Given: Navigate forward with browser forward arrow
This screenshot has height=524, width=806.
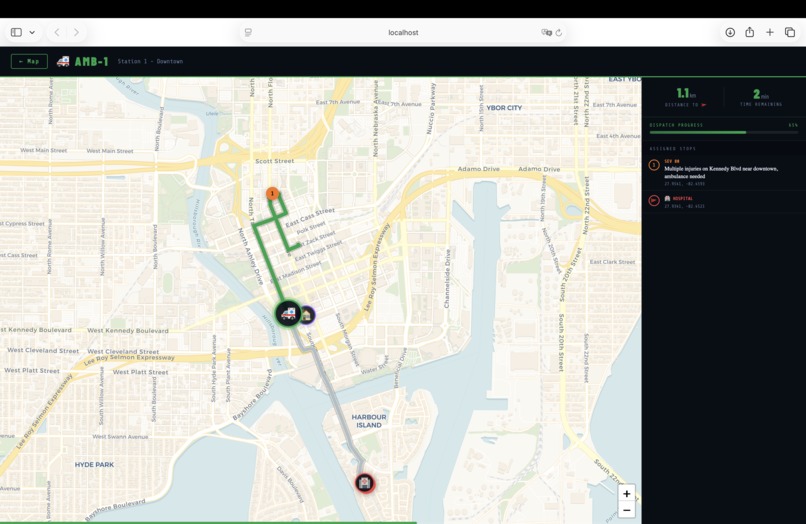Looking at the screenshot, I should [x=77, y=32].
